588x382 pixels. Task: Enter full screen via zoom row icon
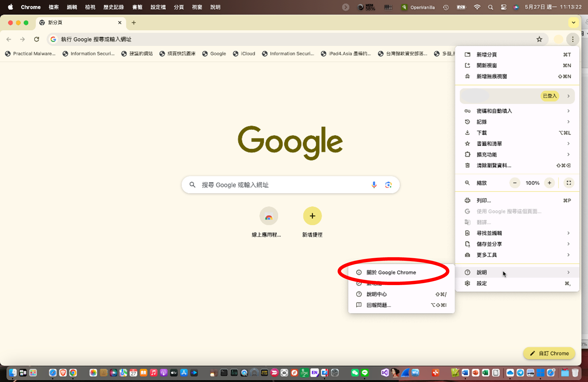568,183
